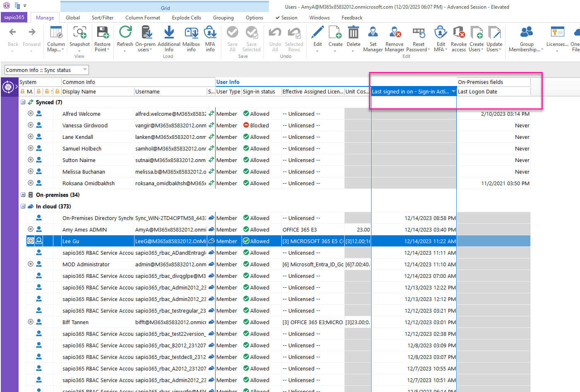Image resolution: width=580 pixels, height=392 pixels.
Task: Click the Edit pencil icon
Action: (317, 32)
